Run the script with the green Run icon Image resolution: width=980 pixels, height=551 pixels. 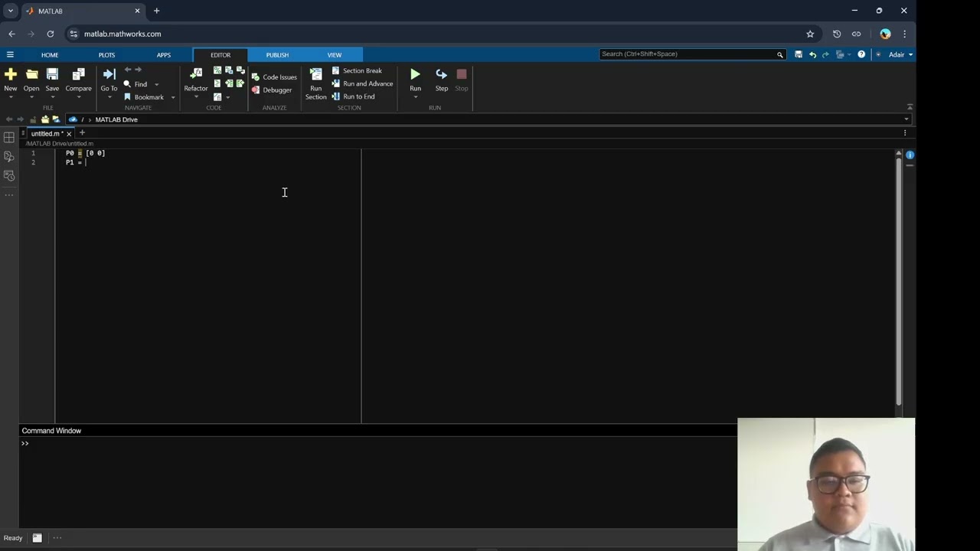(x=415, y=74)
